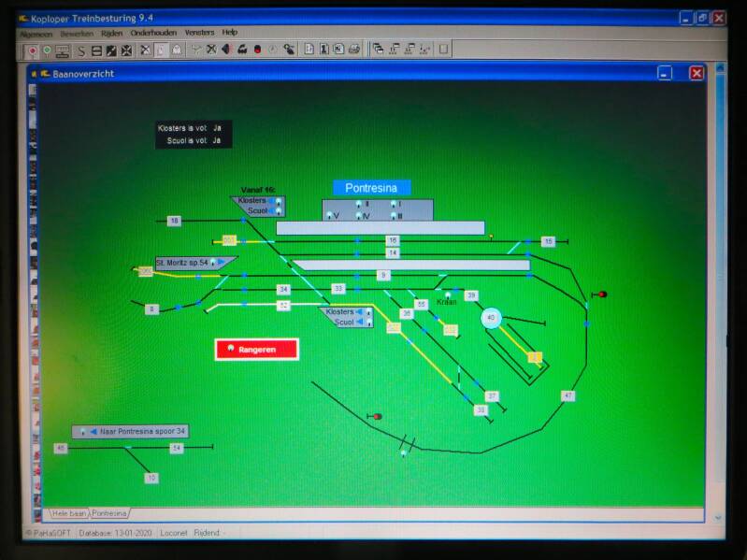This screenshot has height=560, width=747.
Task: Open the Rijden menu
Action: tap(111, 34)
